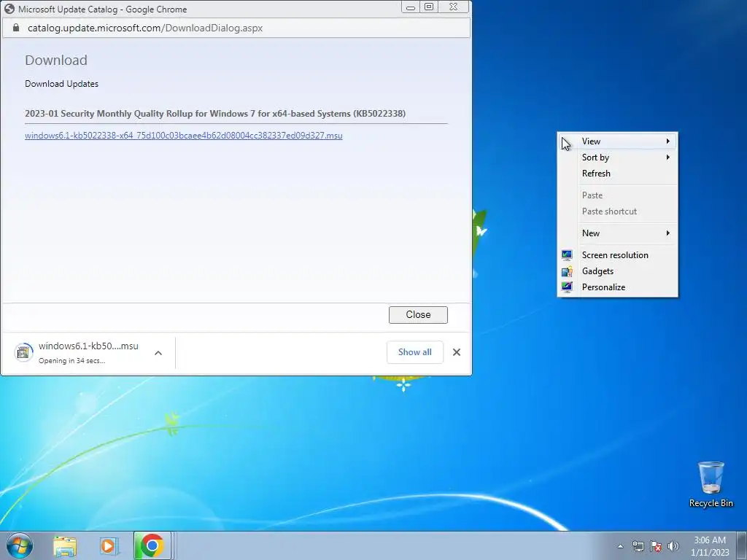Click the Chrome globe icon in title bar
Image resolution: width=747 pixels, height=560 pixels.
click(x=9, y=9)
